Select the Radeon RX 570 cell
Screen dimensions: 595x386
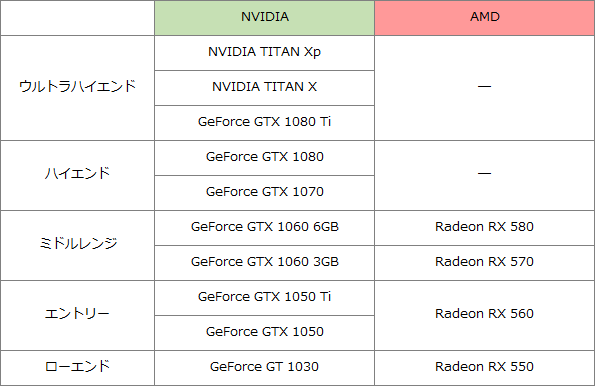[x=485, y=263]
